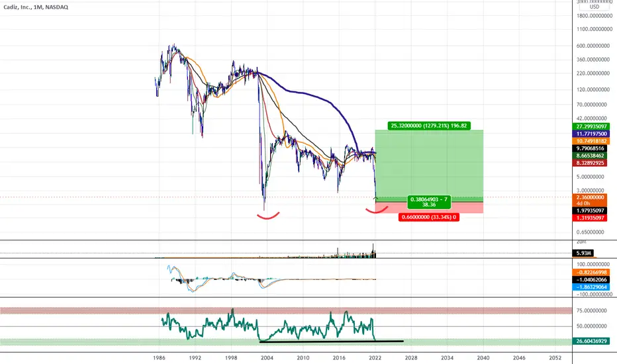The image size is (617, 364).
Task: Select the red arc drawing below the 2004 low
Action: (268, 216)
